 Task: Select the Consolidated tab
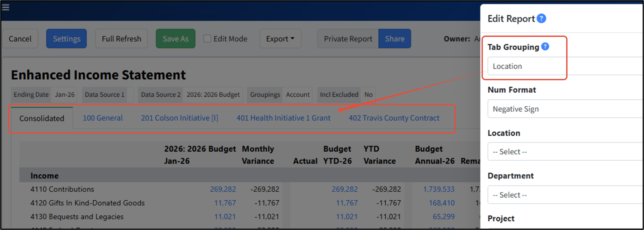[42, 118]
